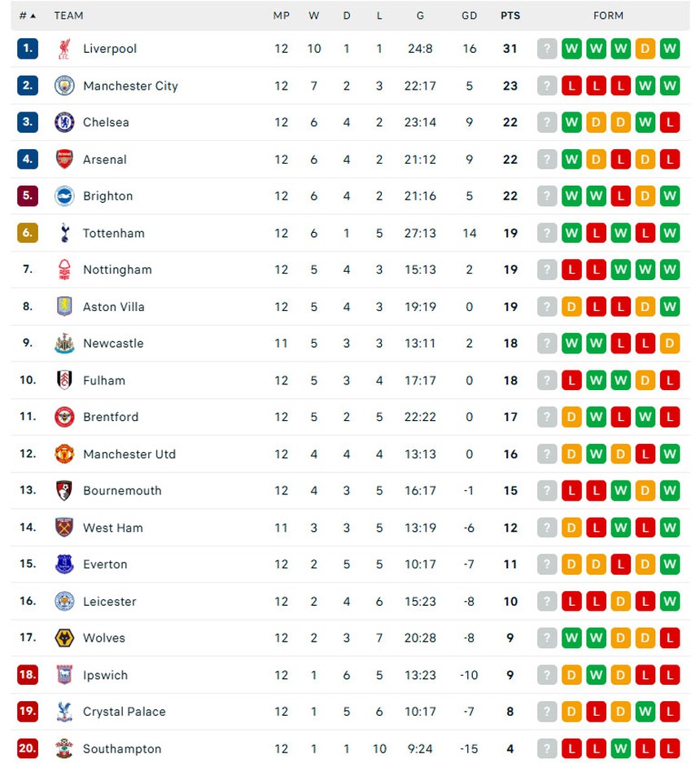Click the Chelsea club crest
The width and height of the screenshot is (700, 763).
point(64,122)
